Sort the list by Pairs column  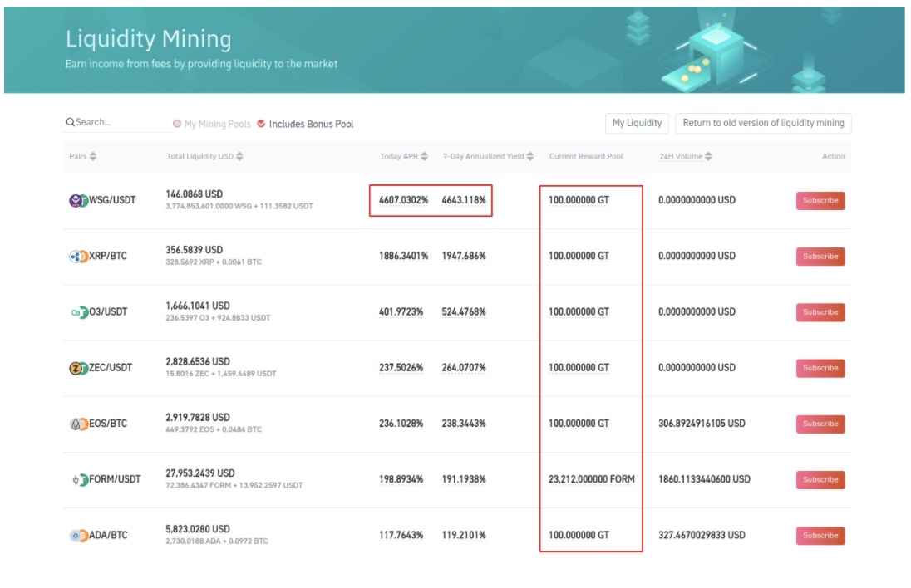pyautogui.click(x=93, y=157)
